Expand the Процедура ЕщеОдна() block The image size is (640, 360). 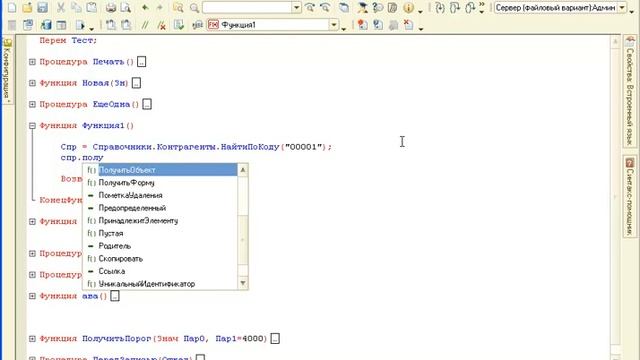pos(32,104)
